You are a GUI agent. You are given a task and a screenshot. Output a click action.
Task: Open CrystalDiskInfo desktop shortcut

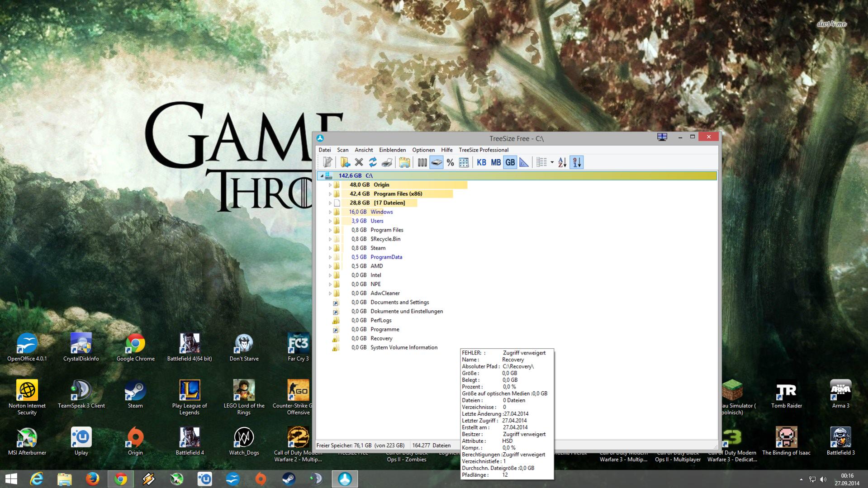(x=81, y=347)
